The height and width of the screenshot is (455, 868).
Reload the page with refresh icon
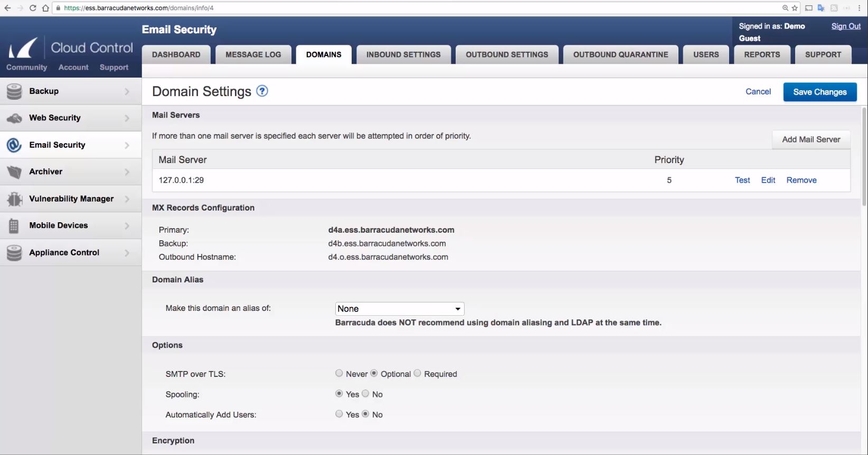point(33,8)
